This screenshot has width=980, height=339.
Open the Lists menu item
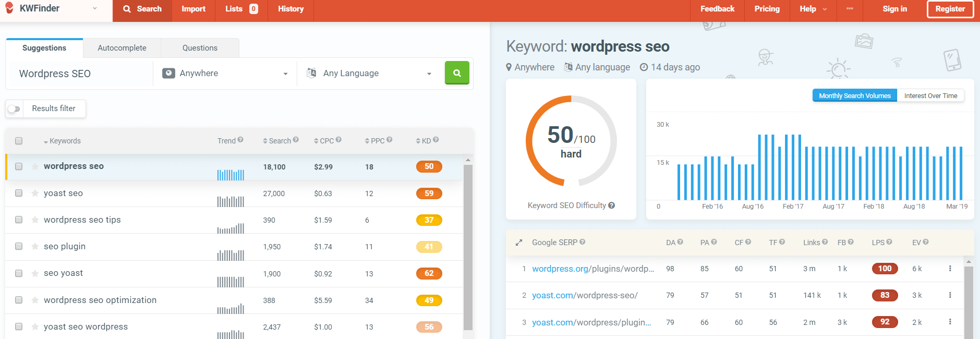pos(241,9)
